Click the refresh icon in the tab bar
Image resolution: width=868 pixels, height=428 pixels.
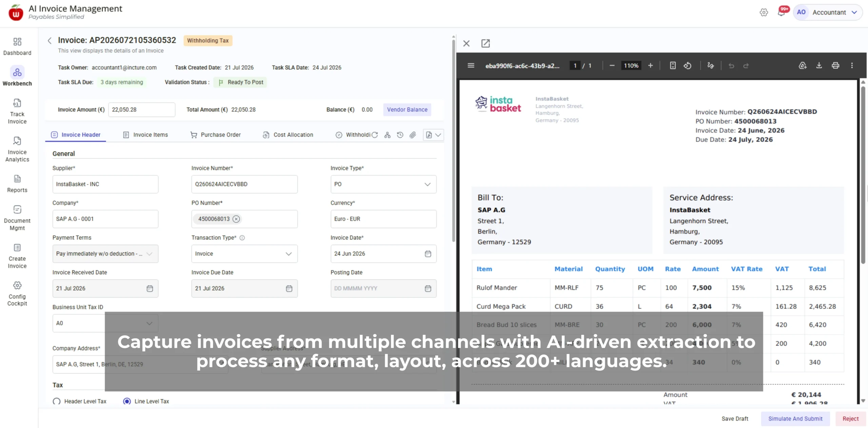[x=375, y=135]
